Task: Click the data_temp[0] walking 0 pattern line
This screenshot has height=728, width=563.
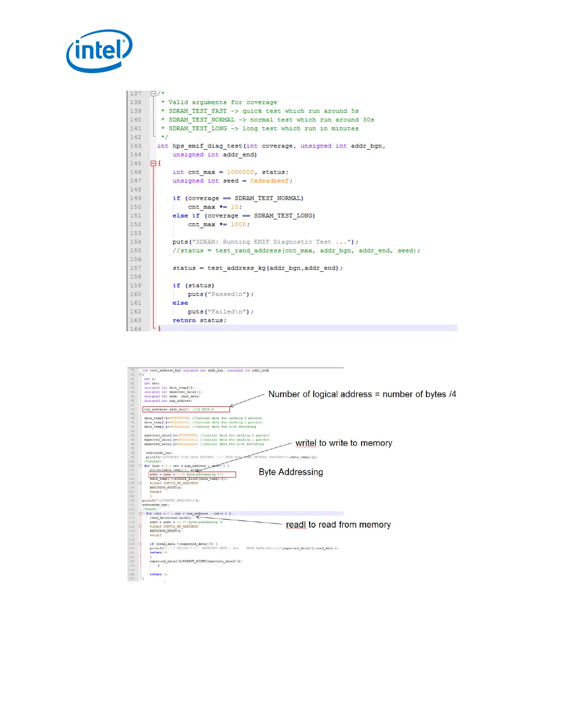Action: [x=203, y=418]
